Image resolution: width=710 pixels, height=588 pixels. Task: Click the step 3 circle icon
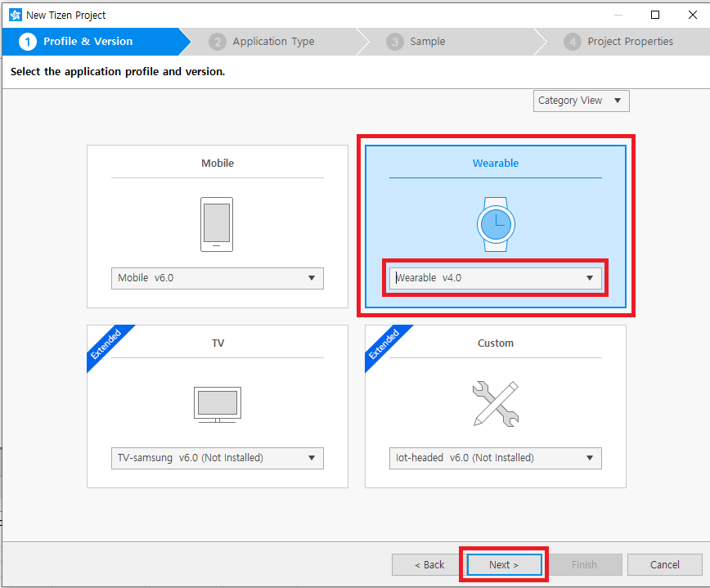tap(395, 42)
